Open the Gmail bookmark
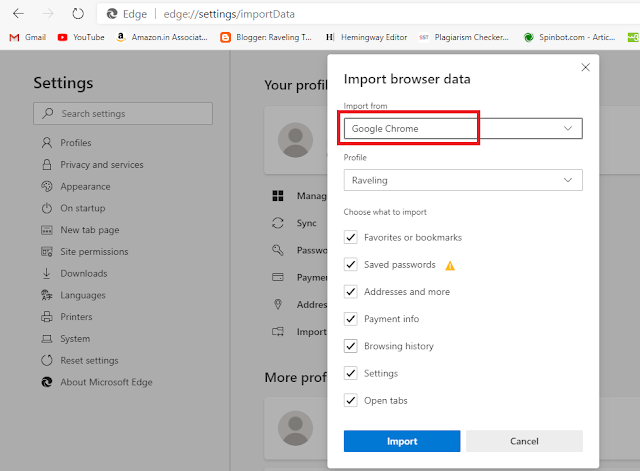The image size is (640, 471). (x=27, y=37)
